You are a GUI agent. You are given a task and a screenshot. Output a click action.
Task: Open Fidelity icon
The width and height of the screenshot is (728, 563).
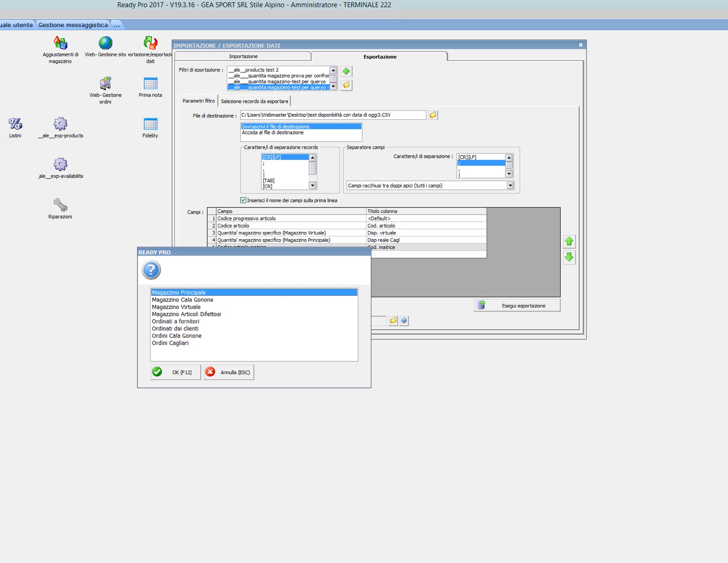click(x=150, y=124)
